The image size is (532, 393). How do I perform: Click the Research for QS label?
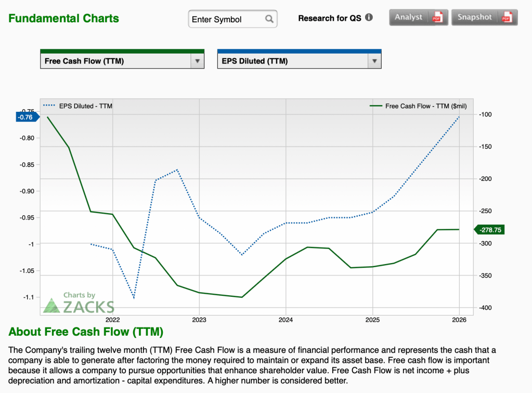click(x=329, y=18)
